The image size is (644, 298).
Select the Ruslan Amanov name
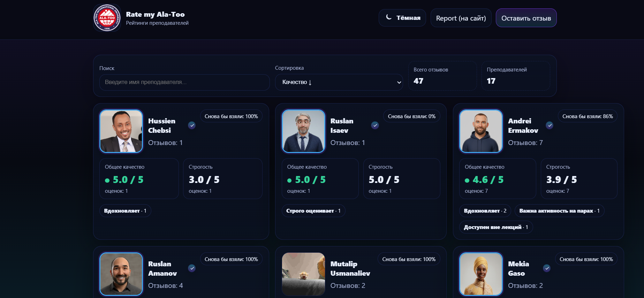(162, 269)
